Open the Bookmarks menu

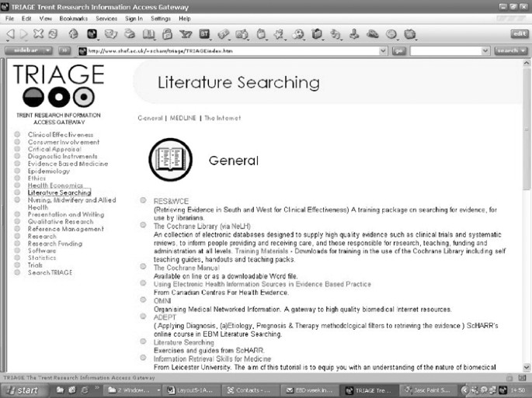[73, 19]
